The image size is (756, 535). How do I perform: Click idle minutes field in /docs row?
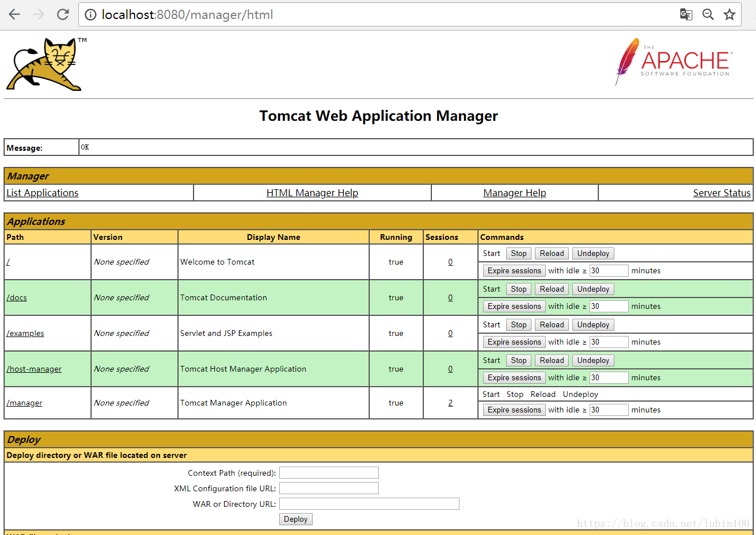pos(609,306)
